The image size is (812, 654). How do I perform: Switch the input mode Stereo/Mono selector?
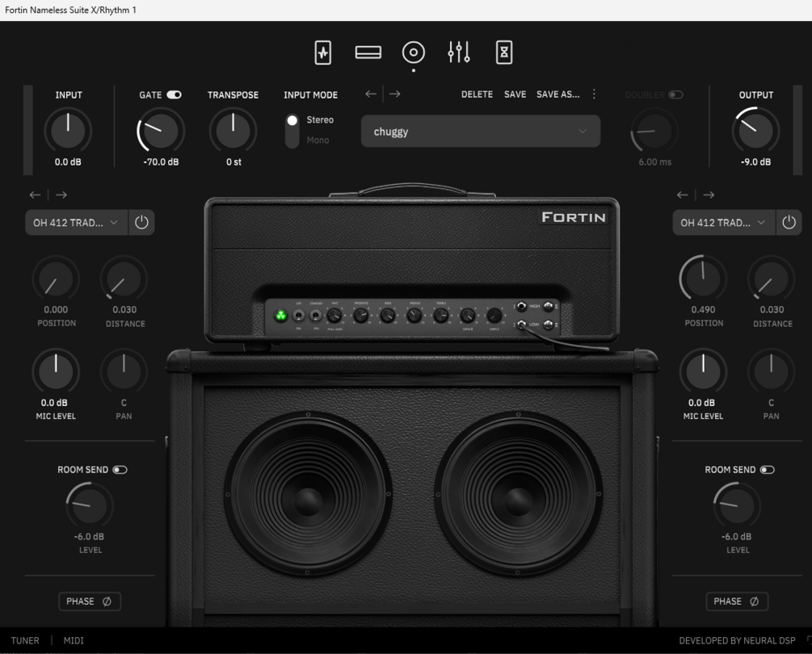tap(292, 130)
